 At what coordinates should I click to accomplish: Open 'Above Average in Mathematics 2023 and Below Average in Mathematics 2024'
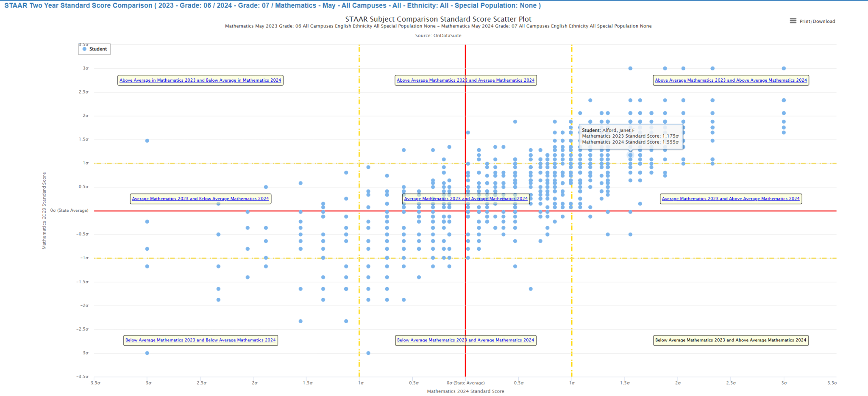click(200, 80)
